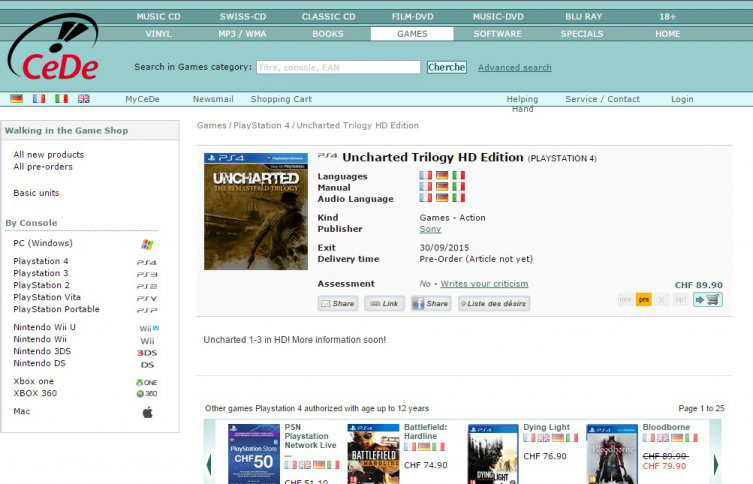Add Uncharted Trilogy to cart via cart icon
The height and width of the screenshot is (484, 753).
coord(708,300)
